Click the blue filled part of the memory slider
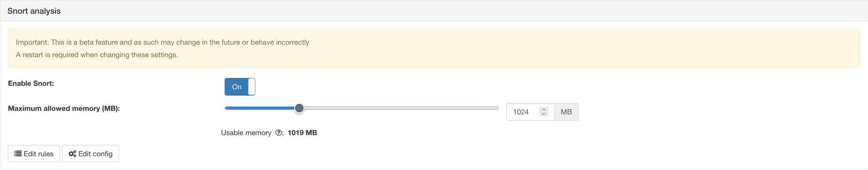This screenshot has height=170, width=868. (260, 108)
